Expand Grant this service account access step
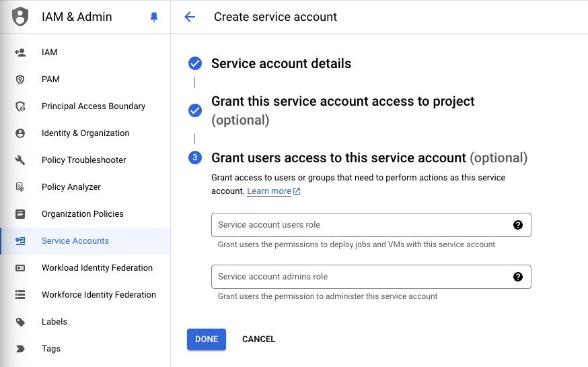Viewport: 588px width, 367px height. (342, 110)
